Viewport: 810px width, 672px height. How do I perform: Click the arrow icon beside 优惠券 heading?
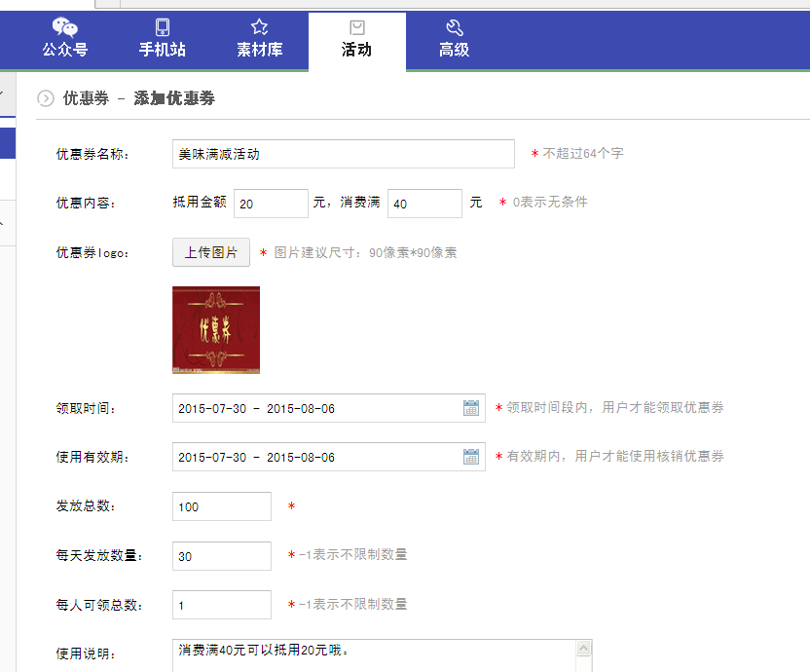tap(46, 98)
